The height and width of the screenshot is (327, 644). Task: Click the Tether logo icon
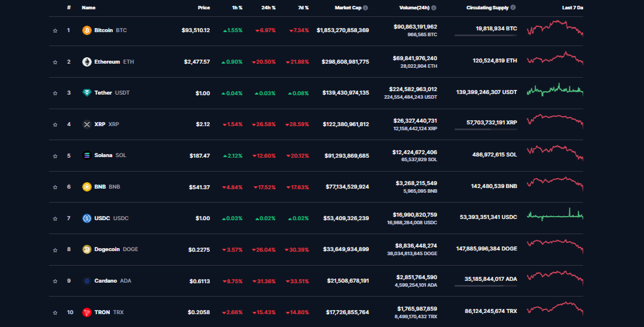point(87,93)
